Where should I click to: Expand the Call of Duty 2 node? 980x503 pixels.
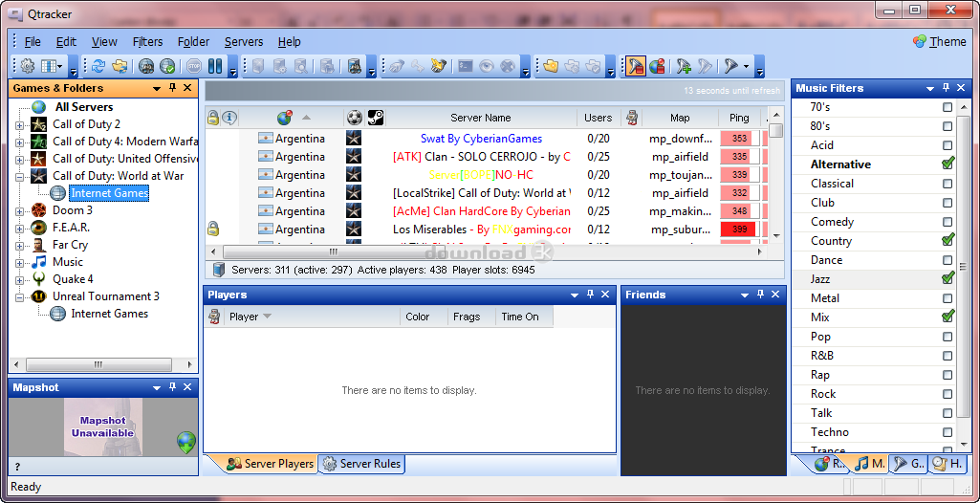(19, 125)
